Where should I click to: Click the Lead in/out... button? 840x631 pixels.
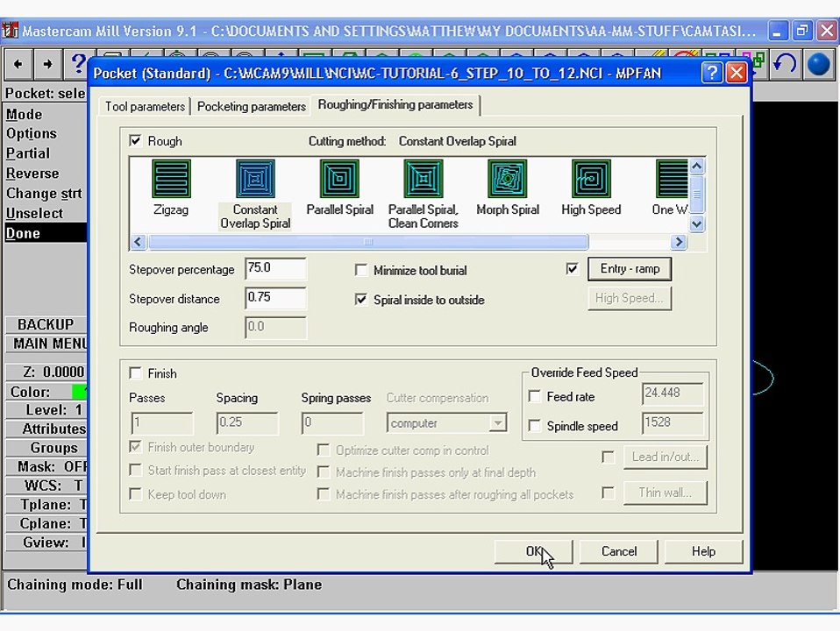pyautogui.click(x=665, y=457)
